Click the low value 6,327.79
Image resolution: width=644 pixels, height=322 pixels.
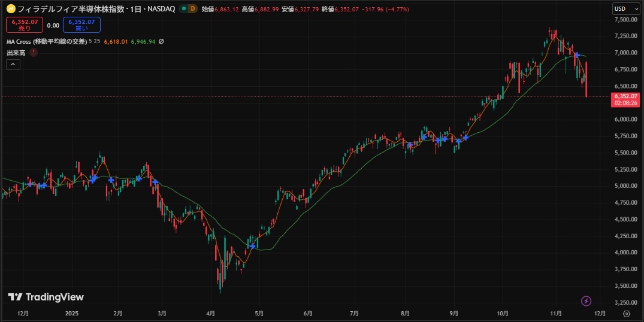[307, 9]
